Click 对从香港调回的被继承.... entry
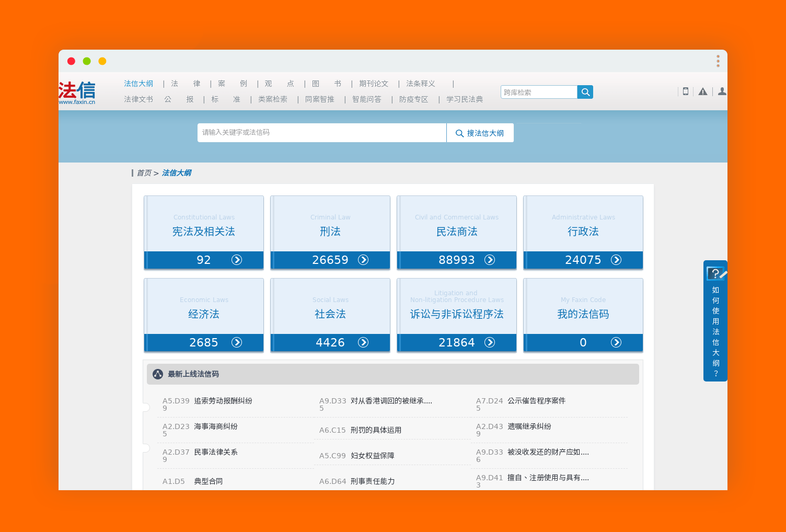The width and height of the screenshot is (786, 532). tap(391, 401)
